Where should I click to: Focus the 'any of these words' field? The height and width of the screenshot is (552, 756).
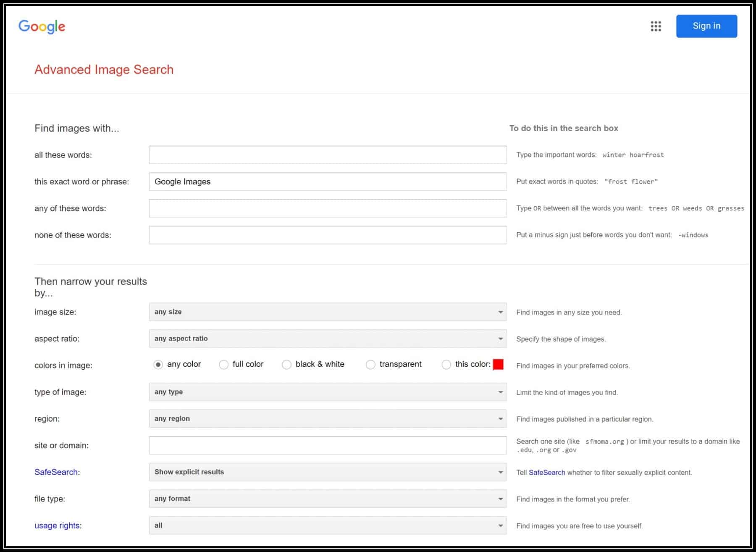[x=328, y=208]
